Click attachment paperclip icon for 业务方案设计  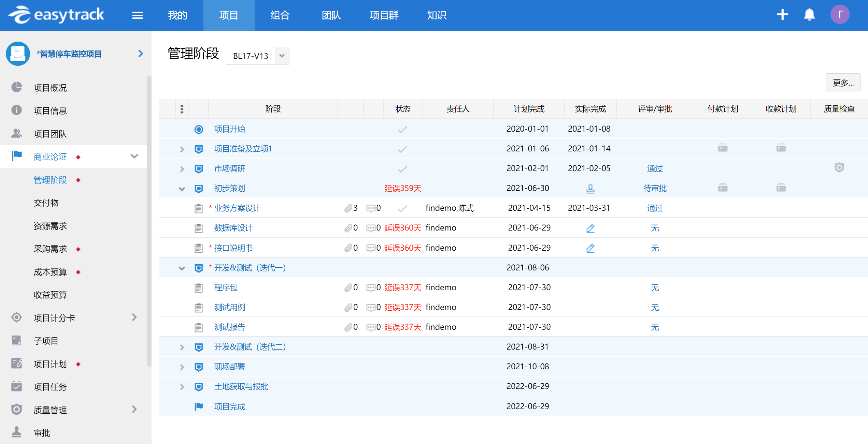tap(348, 208)
